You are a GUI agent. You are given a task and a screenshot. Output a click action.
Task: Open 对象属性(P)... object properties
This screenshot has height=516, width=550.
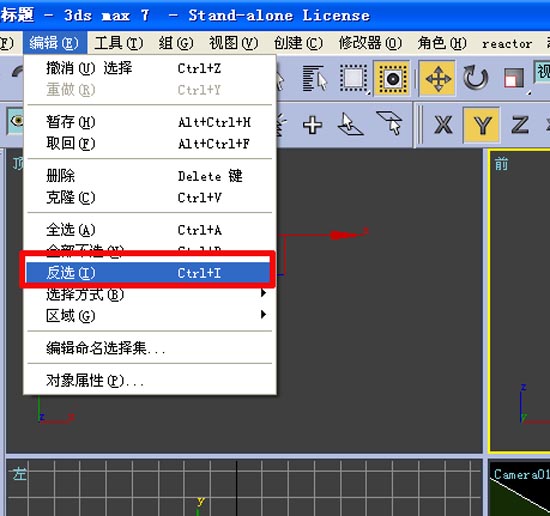pyautogui.click(x=150, y=380)
